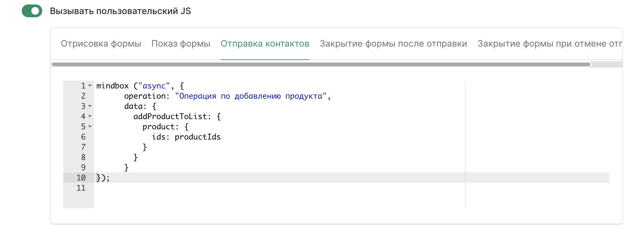644x235 pixels.
Task: Click 'product:' on line 5
Action: tap(161, 127)
